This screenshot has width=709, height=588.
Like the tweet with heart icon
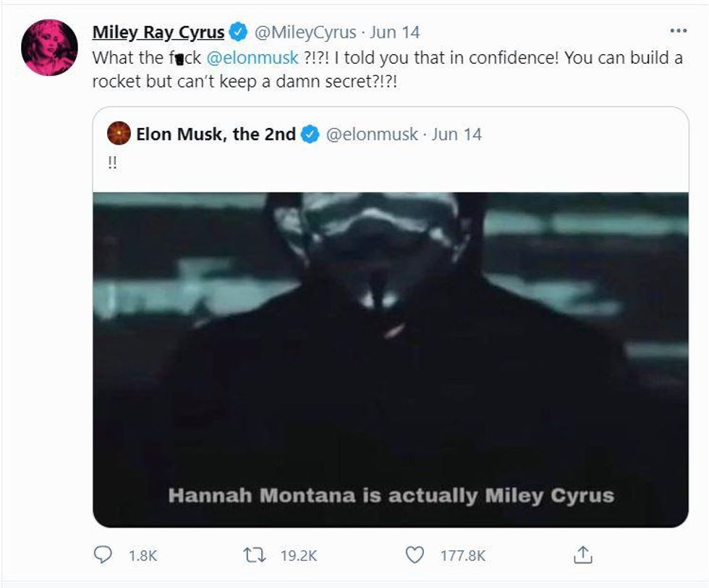pyautogui.click(x=415, y=555)
